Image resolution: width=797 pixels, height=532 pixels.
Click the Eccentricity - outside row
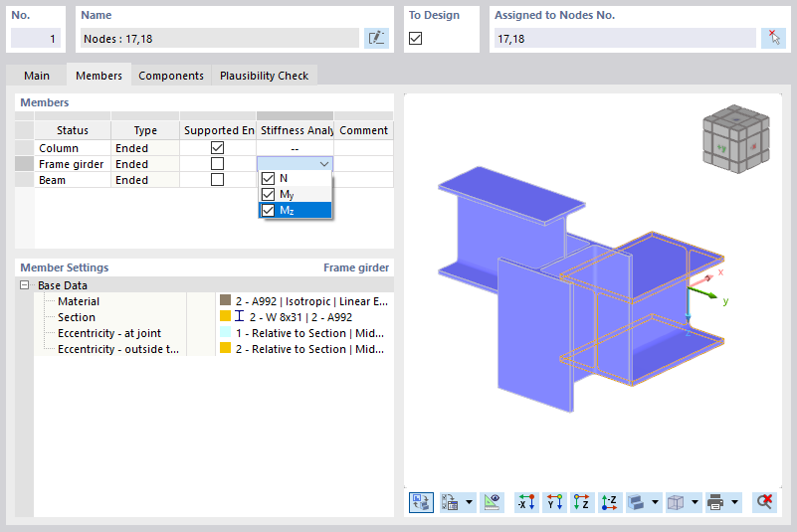click(x=214, y=349)
